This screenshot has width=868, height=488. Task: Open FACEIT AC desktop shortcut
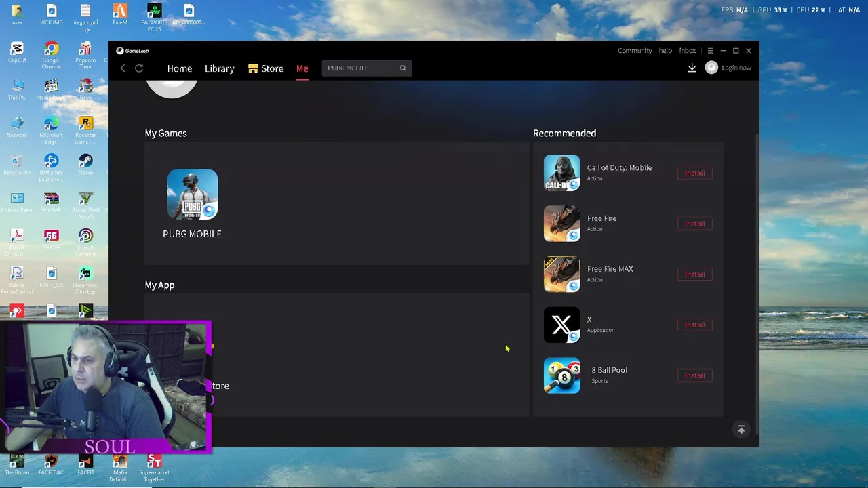51,464
